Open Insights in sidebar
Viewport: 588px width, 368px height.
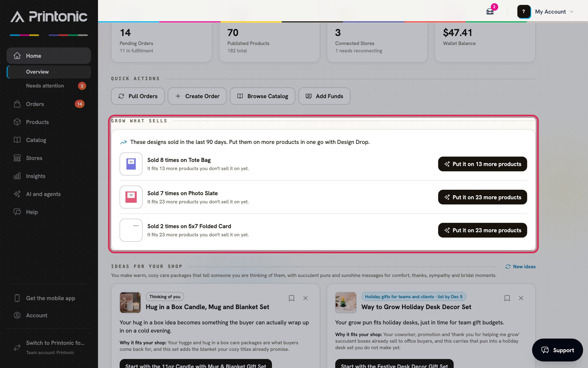point(49,176)
